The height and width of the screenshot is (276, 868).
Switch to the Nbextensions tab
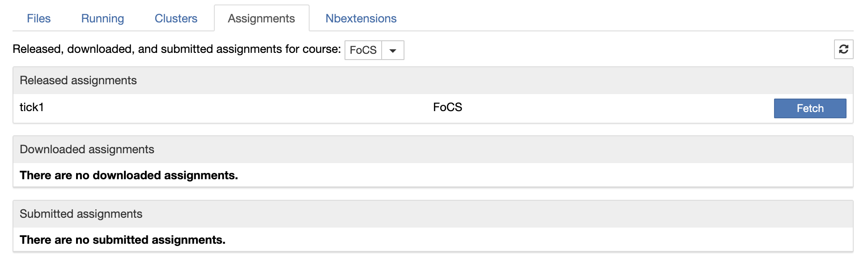coord(361,18)
